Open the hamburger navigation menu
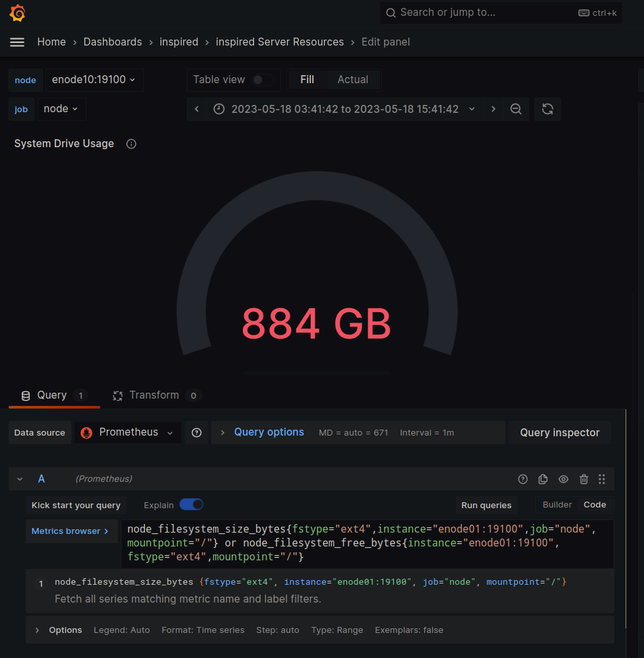This screenshot has width=644, height=658. pyautogui.click(x=17, y=42)
